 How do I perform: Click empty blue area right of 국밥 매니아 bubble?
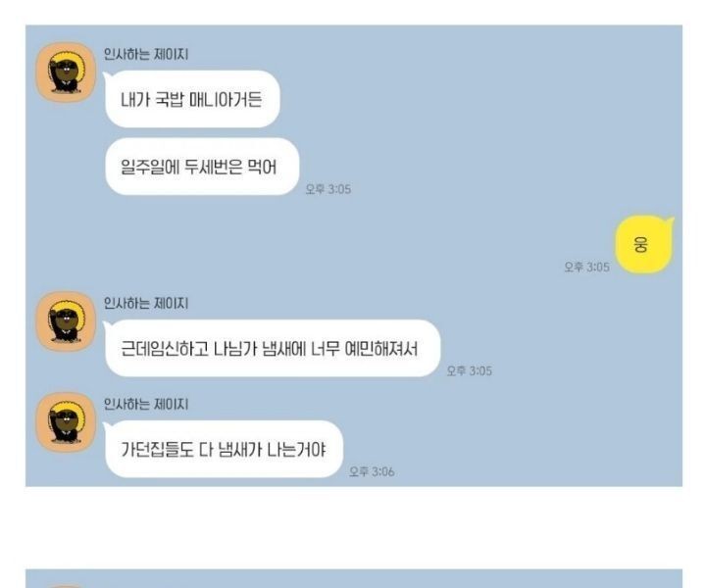(x=478, y=99)
